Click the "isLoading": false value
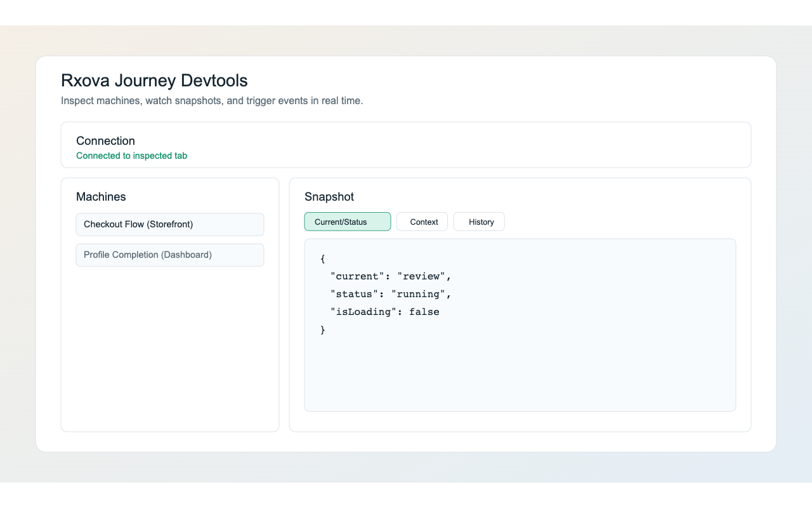812x508 pixels. (x=384, y=312)
